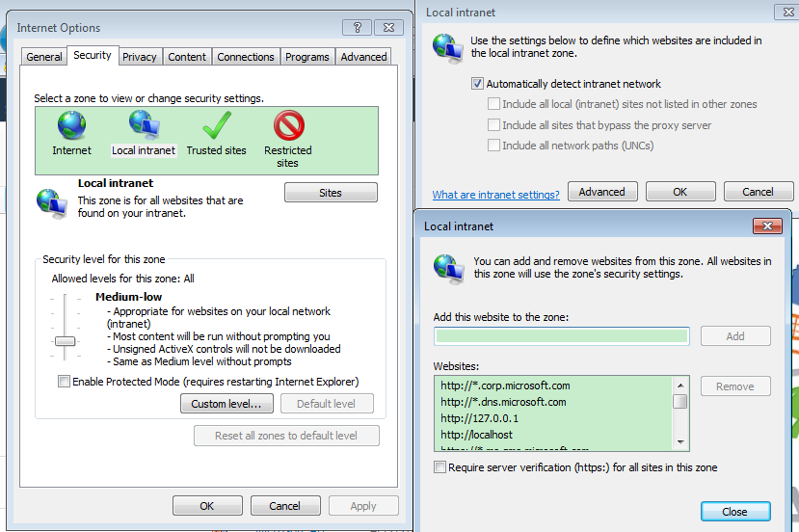Viewport: 799px width, 532px height.
Task: Click the Sites button
Action: click(331, 193)
